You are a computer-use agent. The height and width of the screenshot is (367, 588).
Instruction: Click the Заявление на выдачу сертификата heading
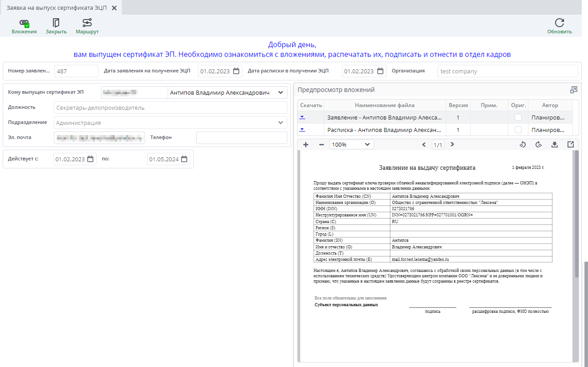(427, 168)
